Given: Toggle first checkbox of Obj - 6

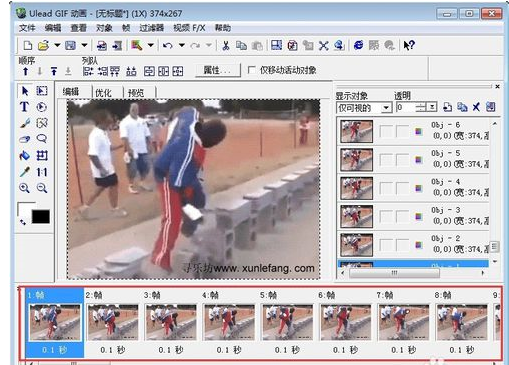Looking at the screenshot, I should (386, 131).
